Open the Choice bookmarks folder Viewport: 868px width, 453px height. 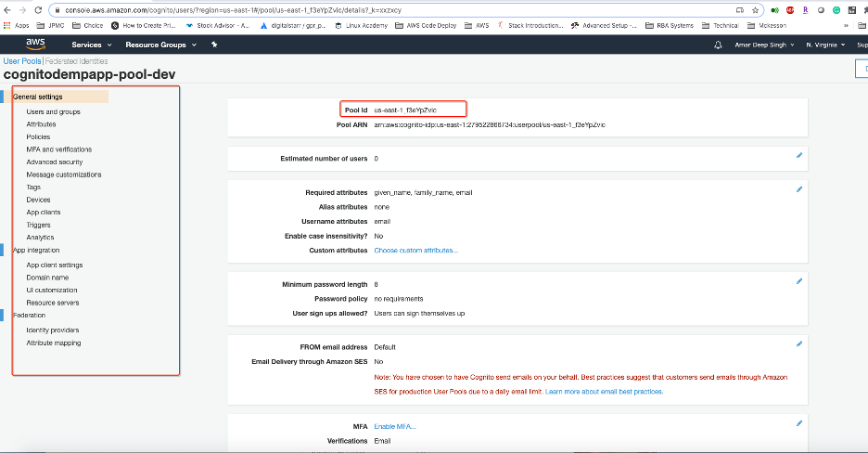click(87, 25)
